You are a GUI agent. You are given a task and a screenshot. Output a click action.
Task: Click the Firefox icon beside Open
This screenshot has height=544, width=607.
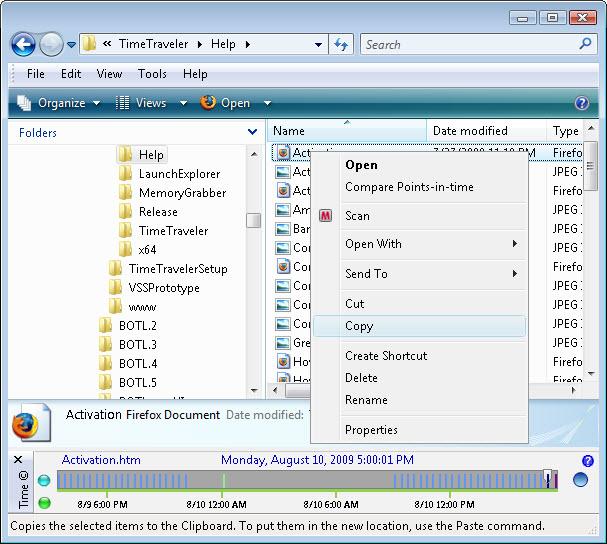click(208, 103)
